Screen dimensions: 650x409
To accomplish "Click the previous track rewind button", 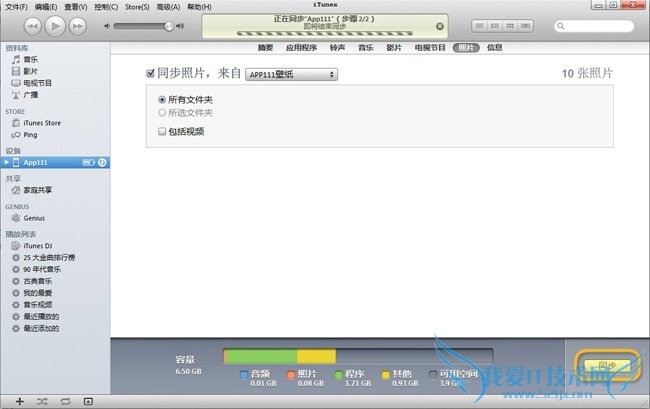I will 33,26.
